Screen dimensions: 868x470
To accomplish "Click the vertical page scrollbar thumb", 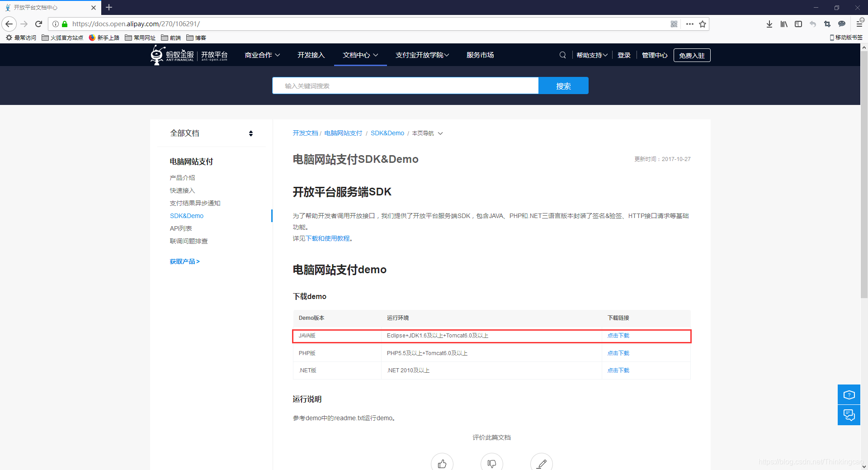I will (864, 174).
